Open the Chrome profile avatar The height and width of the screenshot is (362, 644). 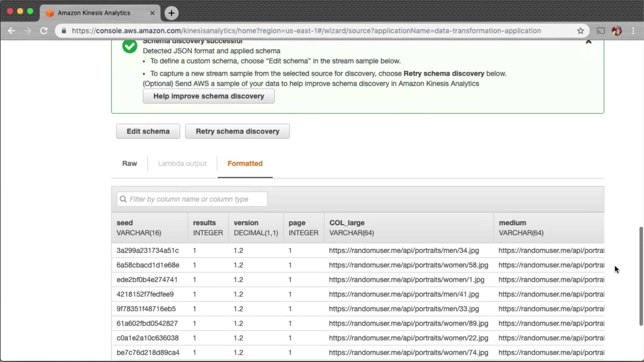[x=616, y=31]
